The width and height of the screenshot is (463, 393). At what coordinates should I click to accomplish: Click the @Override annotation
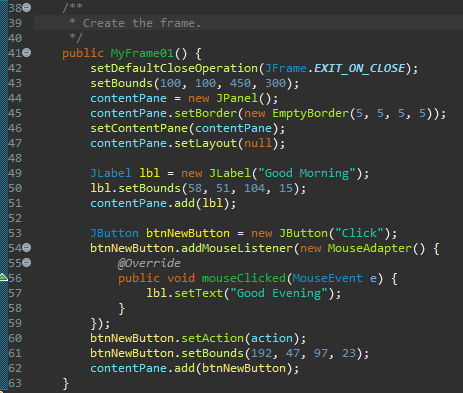(149, 263)
